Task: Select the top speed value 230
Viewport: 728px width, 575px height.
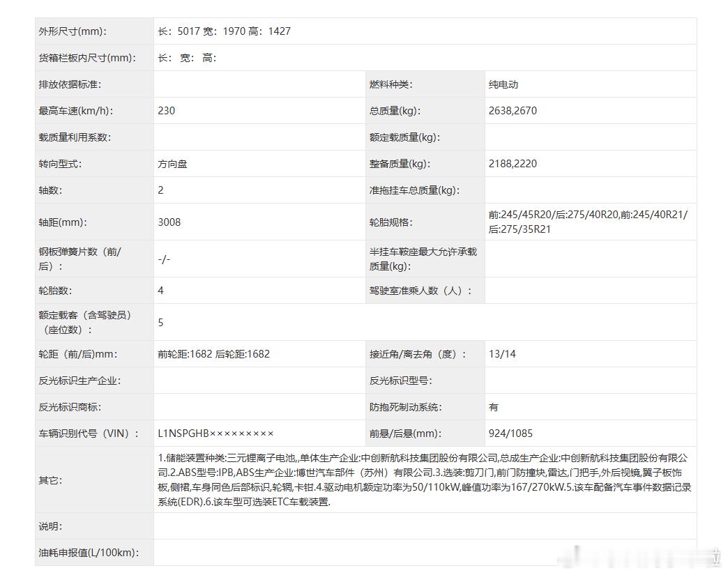Action: (166, 111)
